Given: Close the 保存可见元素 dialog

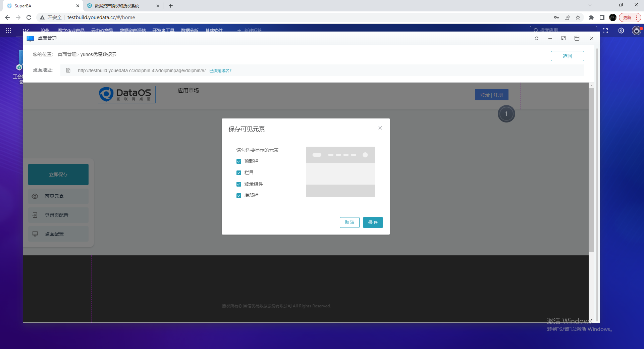Looking at the screenshot, I should click(x=380, y=128).
